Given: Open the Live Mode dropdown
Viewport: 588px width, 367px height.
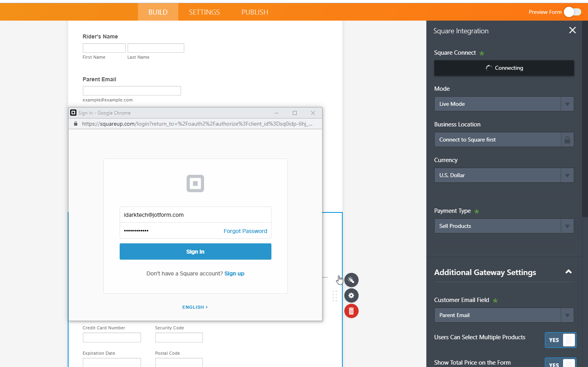Looking at the screenshot, I should pyautogui.click(x=504, y=104).
